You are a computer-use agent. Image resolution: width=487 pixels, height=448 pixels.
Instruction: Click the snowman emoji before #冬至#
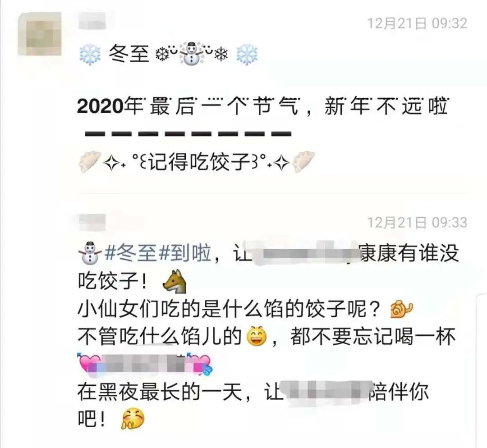[x=89, y=253]
